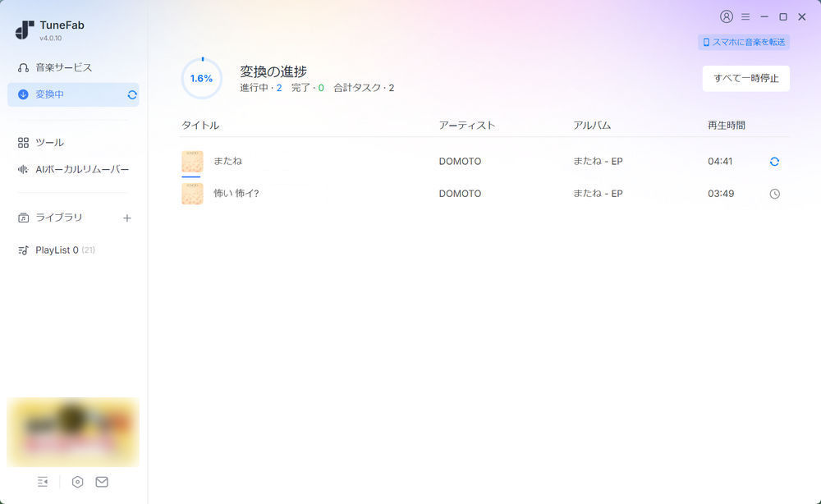Screen dimensions: 821x504
Task: Open the mail feedback icon
Action: click(x=102, y=482)
